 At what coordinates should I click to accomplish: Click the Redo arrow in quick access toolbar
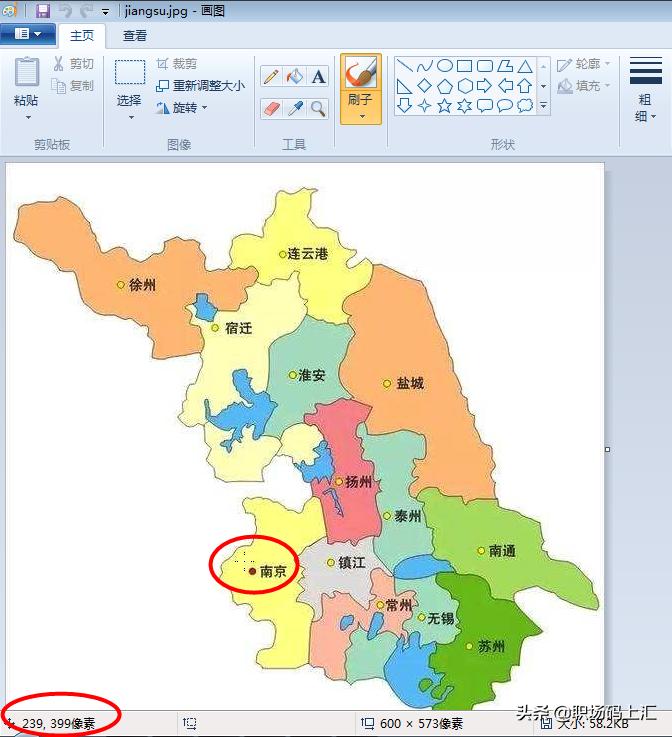(x=86, y=10)
